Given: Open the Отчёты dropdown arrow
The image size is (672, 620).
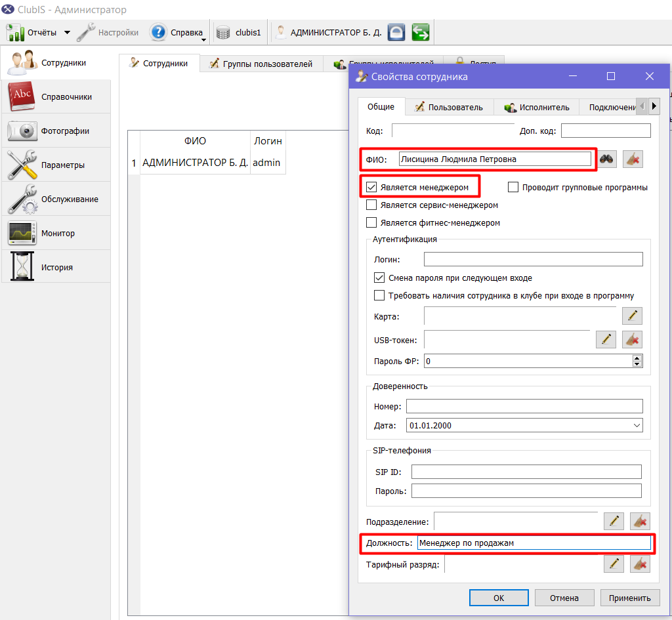Looking at the screenshot, I should (68, 33).
